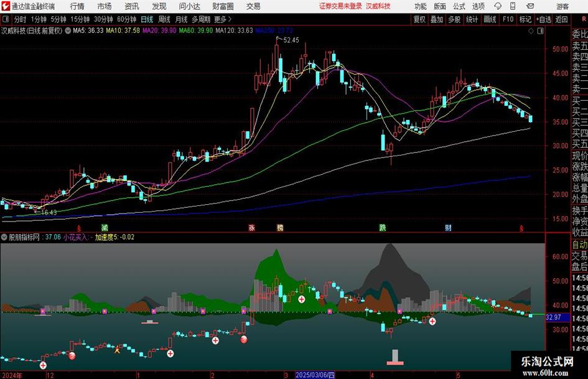Open the 资讯 menu
The image size is (588, 379).
(132, 6)
